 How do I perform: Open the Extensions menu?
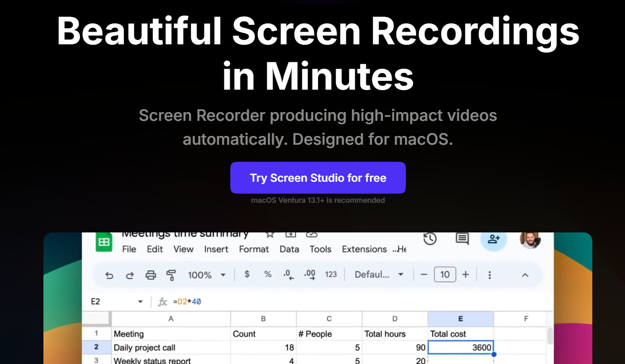coord(364,249)
